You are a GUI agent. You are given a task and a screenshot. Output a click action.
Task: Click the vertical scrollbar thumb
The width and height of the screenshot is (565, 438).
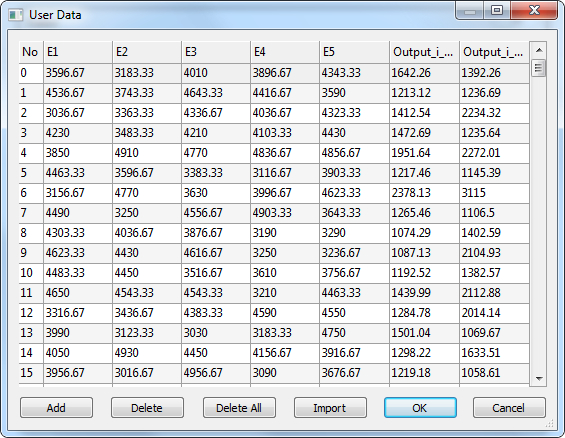tap(539, 68)
